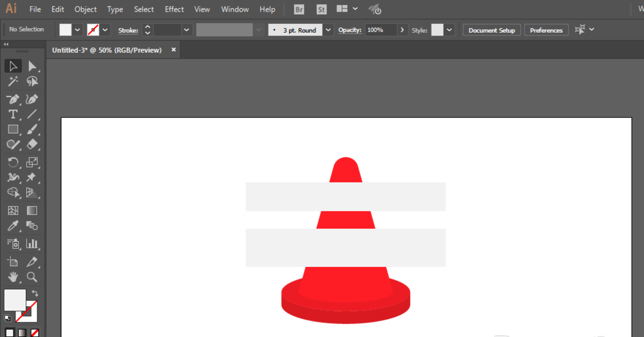Viewport: 644px width, 337px height.
Task: Open the File menu
Action: pyautogui.click(x=35, y=10)
